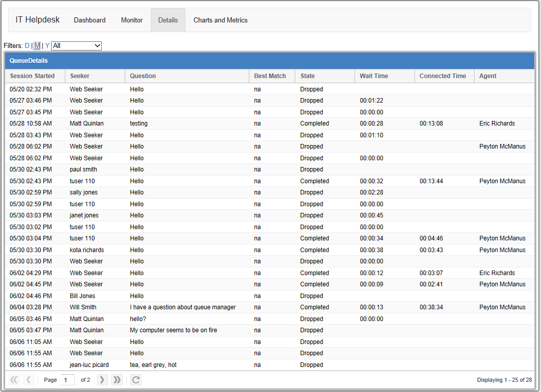Select session date 05/28 10:58 AM
Viewport: 541px width, 392px height.
(x=31, y=124)
